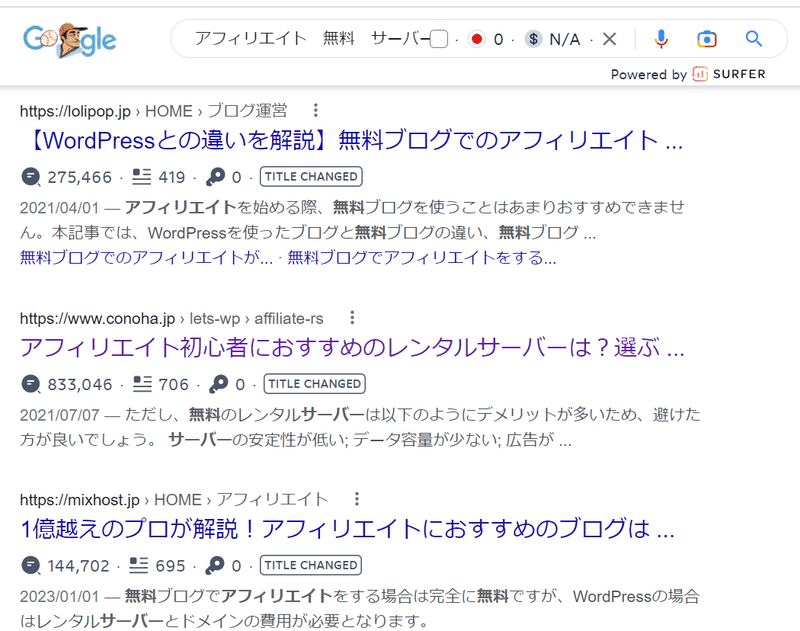The height and width of the screenshot is (631, 800).
Task: Click traffic icon beside 144,702
Action: point(31,566)
